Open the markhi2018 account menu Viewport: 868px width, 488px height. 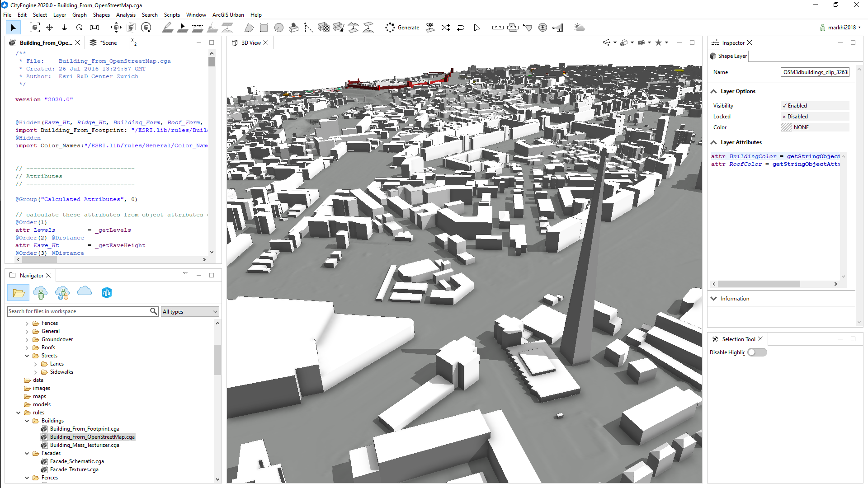coord(841,28)
